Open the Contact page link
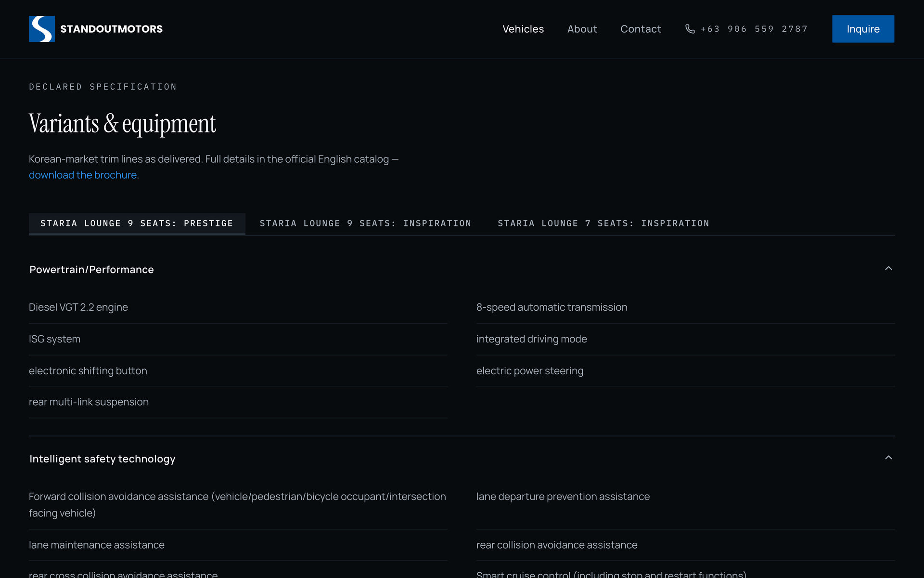The height and width of the screenshot is (578, 924). 641,29
